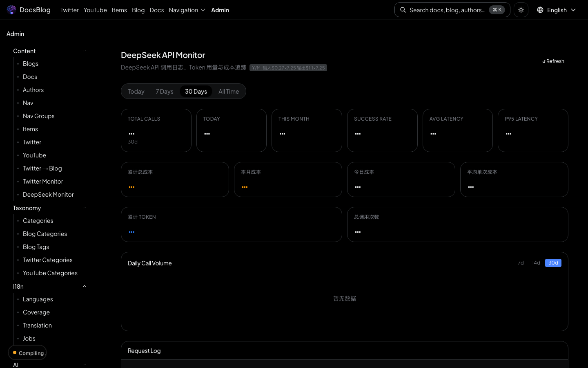Collapse the I18n sidebar section
The height and width of the screenshot is (368, 588).
coord(85,287)
